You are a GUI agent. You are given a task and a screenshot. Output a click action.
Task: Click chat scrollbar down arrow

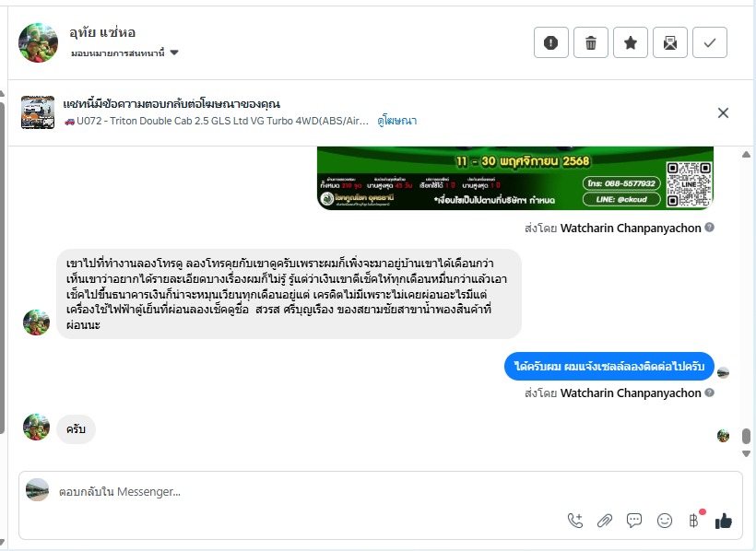tap(746, 453)
